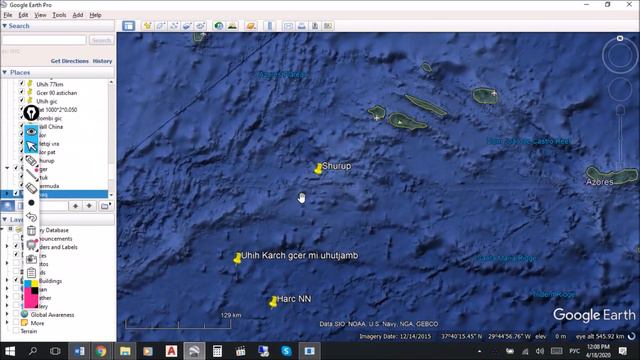640x360 pixels.
Task: Expand the highlighted Places folder row arrow
Action: point(7,194)
